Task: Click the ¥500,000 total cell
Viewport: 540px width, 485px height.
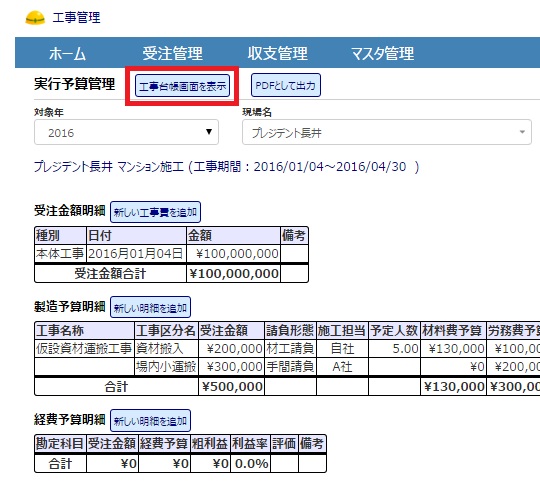Action: click(x=231, y=386)
